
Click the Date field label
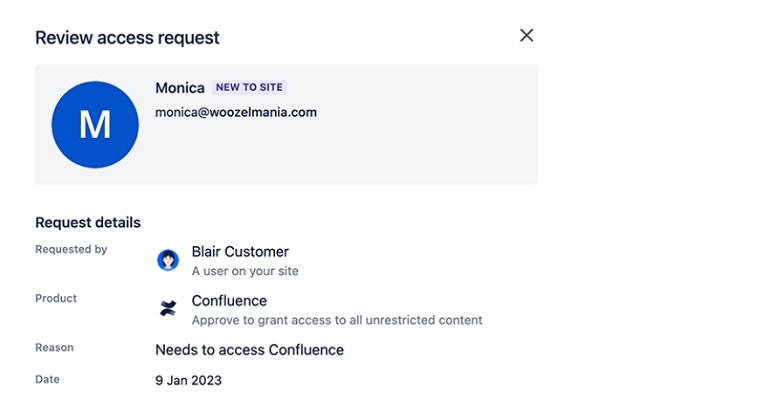47,379
